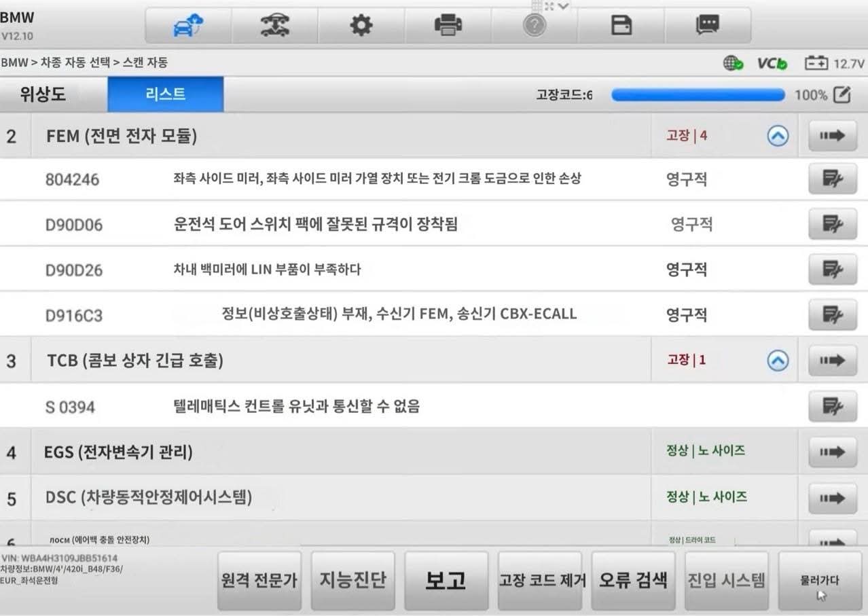The image size is (868, 616).
Task: Open detail icon for fault code 804246
Action: [x=832, y=179]
